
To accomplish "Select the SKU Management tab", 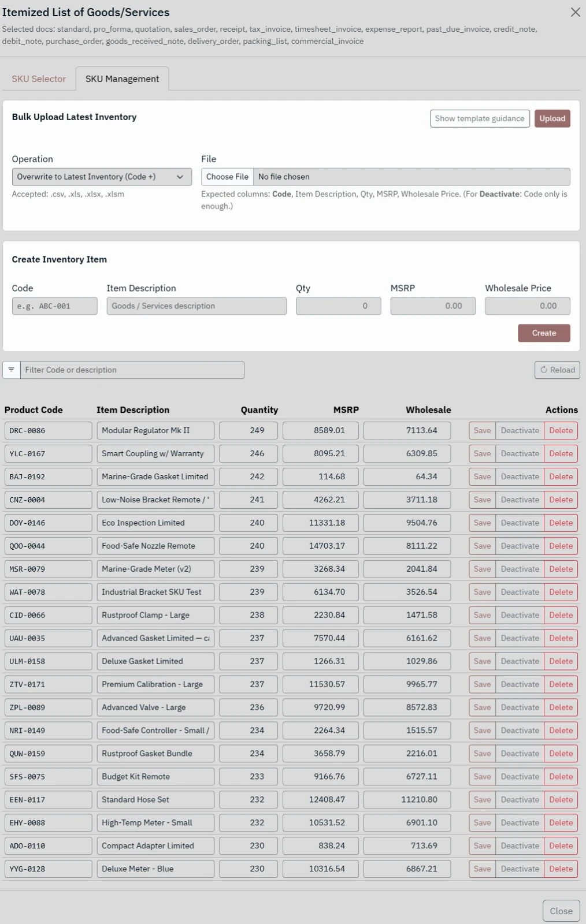I will coord(122,79).
